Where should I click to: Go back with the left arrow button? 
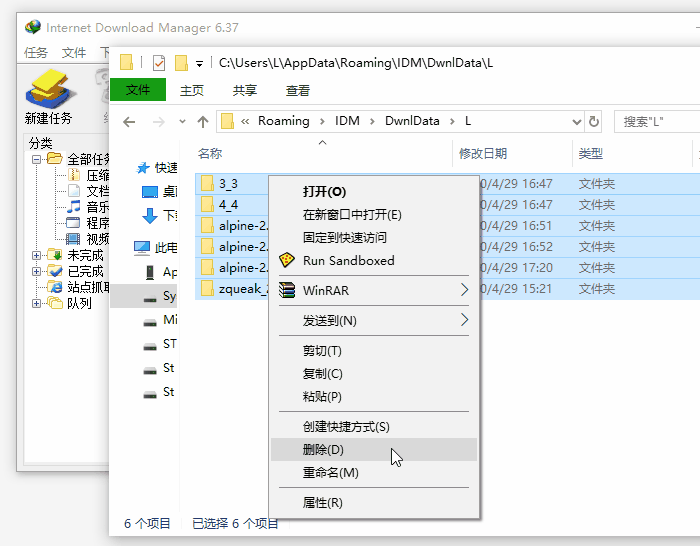129,121
